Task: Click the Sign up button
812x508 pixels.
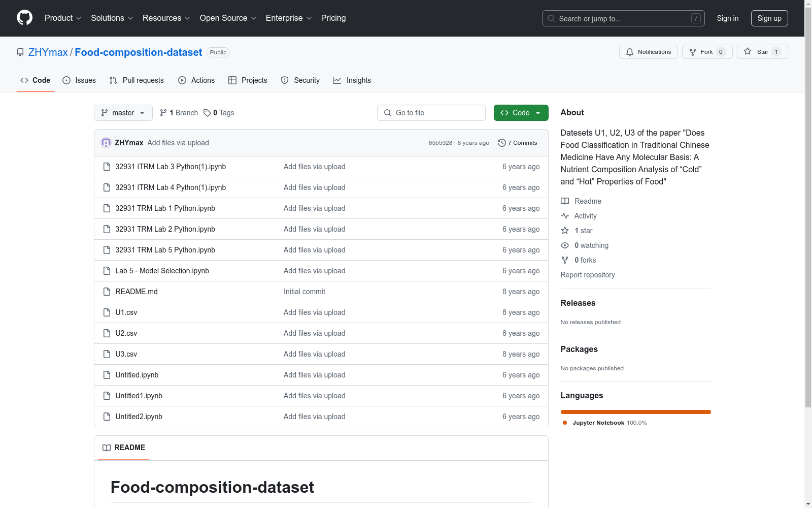Action: tap(769, 18)
